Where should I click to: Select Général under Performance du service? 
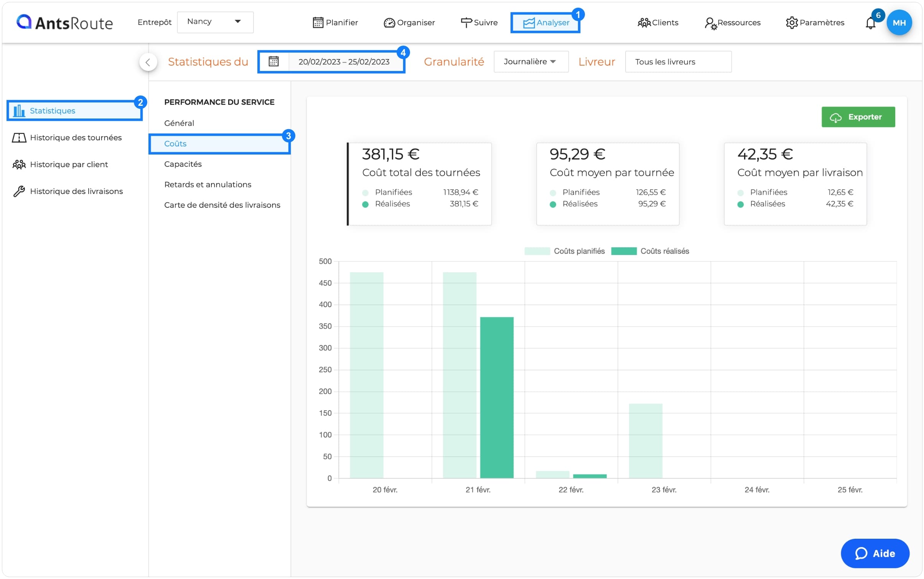(179, 123)
